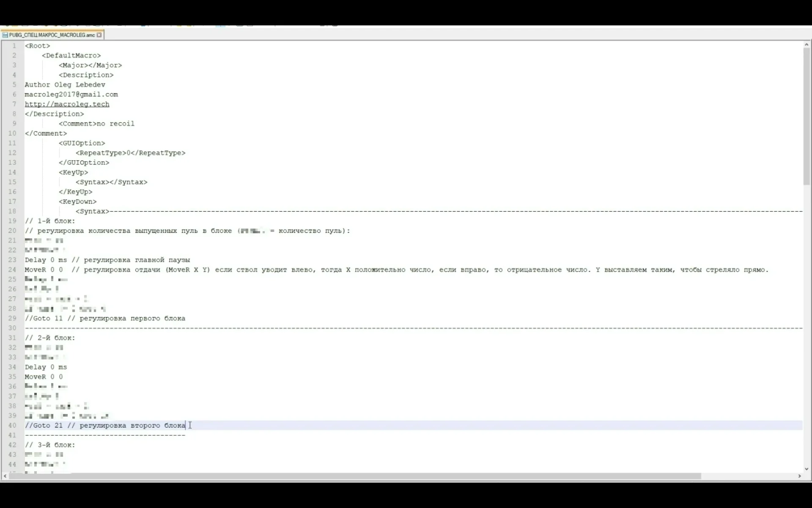Click the horizontal scrollbar thumb

point(355,476)
